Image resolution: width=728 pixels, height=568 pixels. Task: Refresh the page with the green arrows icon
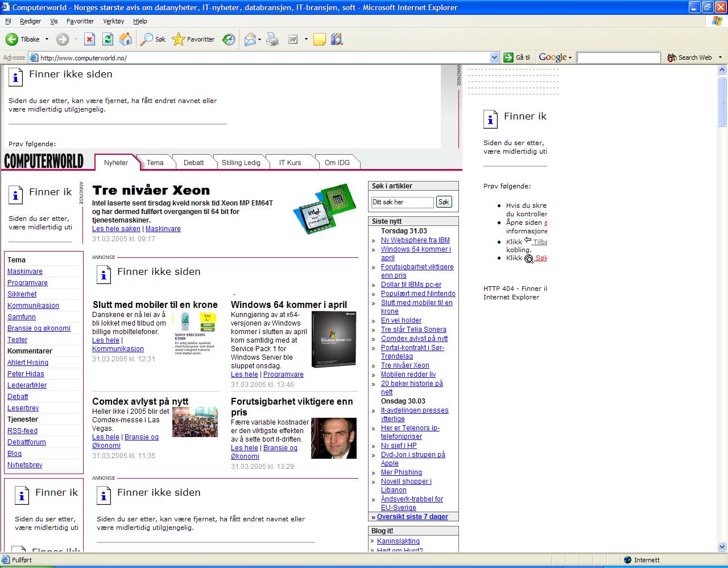click(x=107, y=39)
